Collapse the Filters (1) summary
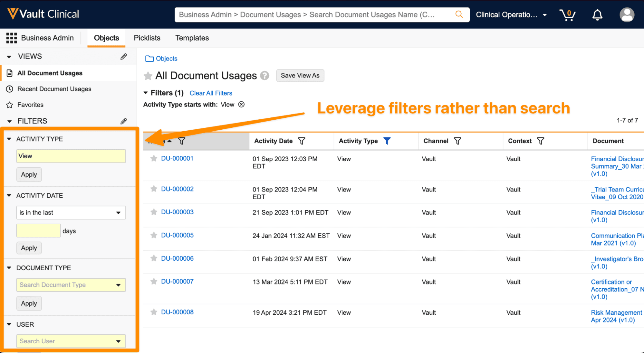 pos(146,93)
